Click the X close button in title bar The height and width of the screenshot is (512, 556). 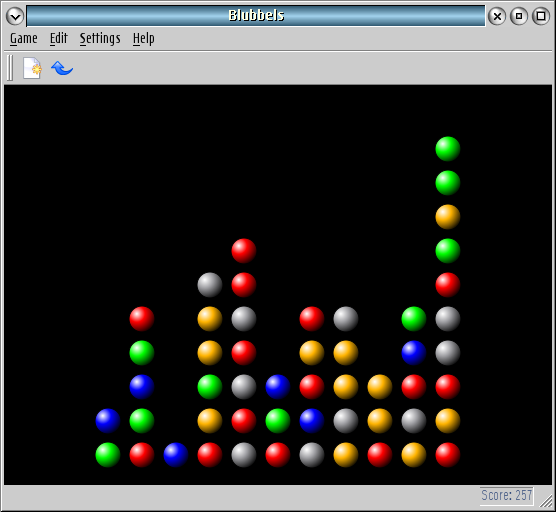coord(497,16)
